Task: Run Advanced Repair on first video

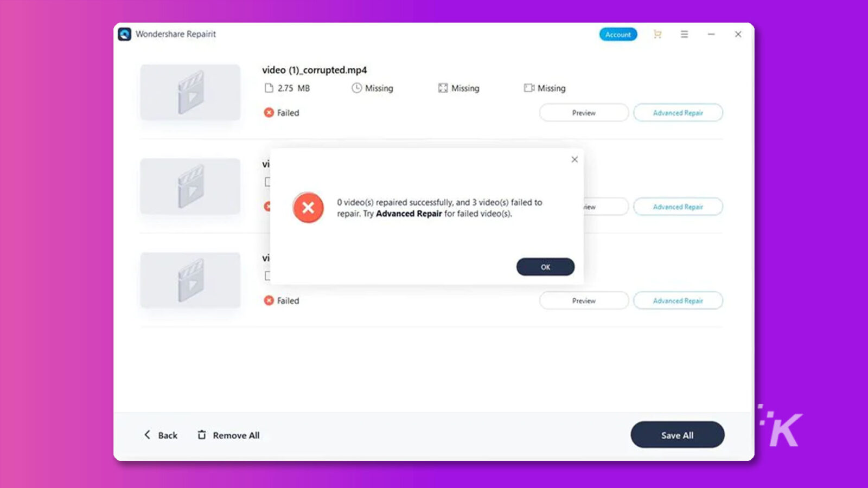Action: click(x=678, y=113)
